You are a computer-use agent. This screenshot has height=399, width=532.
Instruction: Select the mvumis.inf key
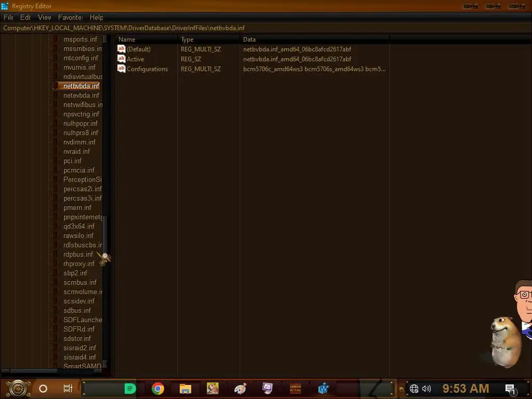[79, 67]
